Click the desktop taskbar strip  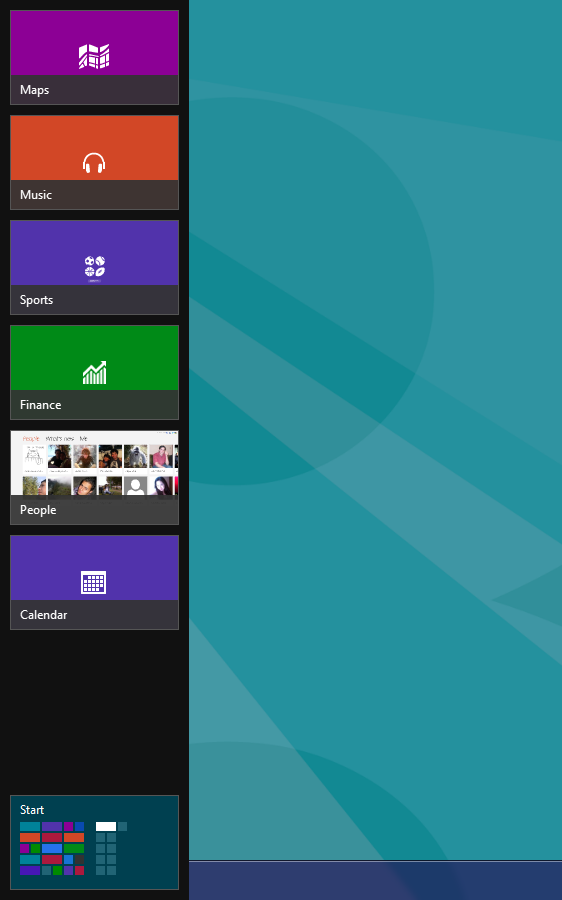tap(375, 880)
